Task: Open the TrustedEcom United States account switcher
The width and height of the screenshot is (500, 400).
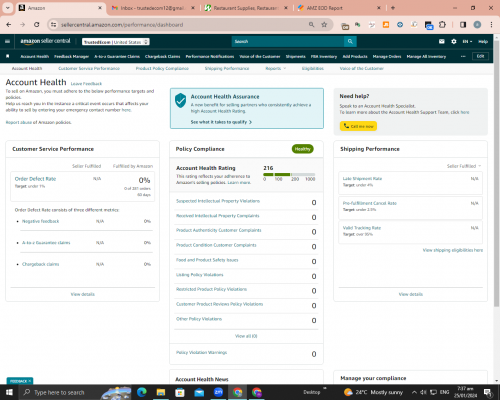Action: pos(116,42)
